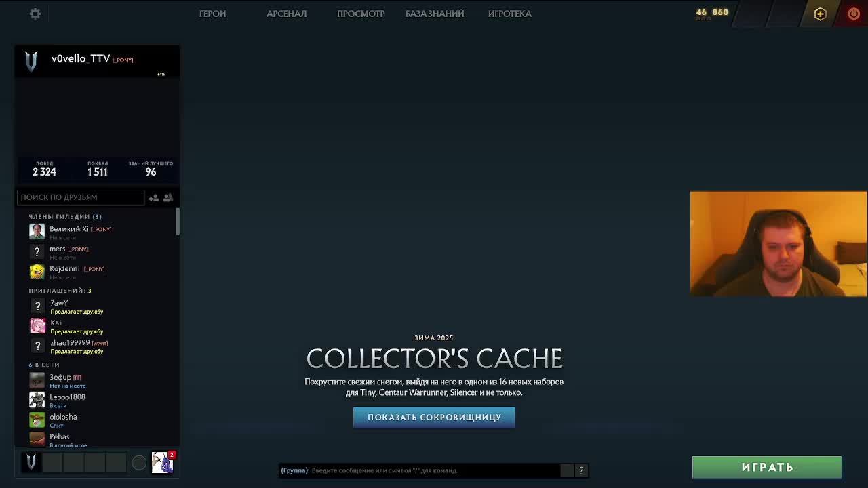Focus the group chat message input
The width and height of the screenshot is (868, 488).
tap(419, 470)
